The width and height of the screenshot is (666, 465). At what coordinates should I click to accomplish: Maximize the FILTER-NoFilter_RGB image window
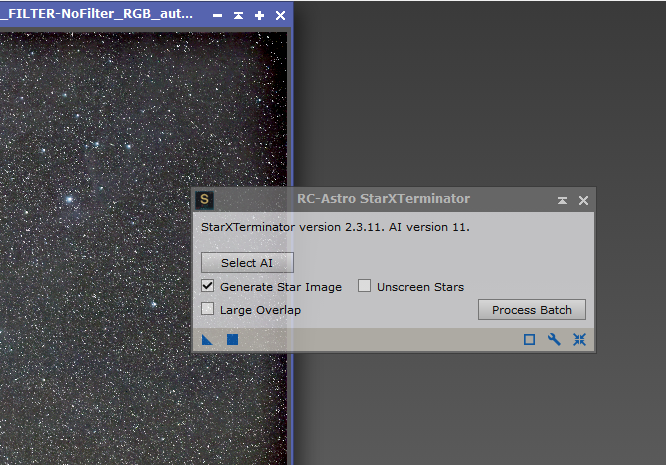point(259,16)
